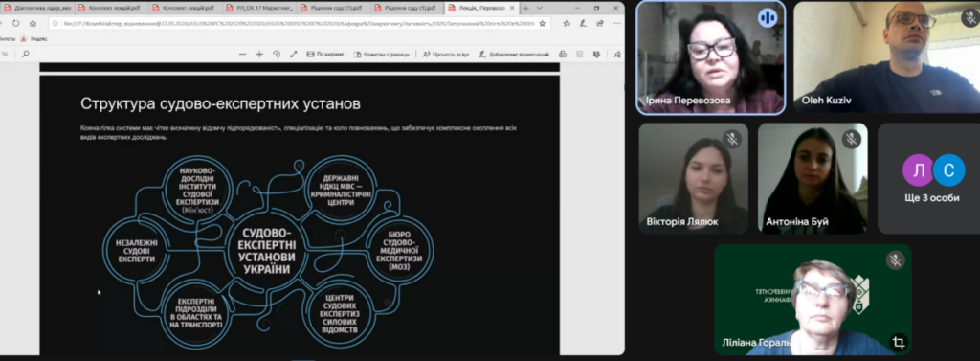980x361 pixels.
Task: Click the PDF search magnifier icon
Action: point(26,55)
